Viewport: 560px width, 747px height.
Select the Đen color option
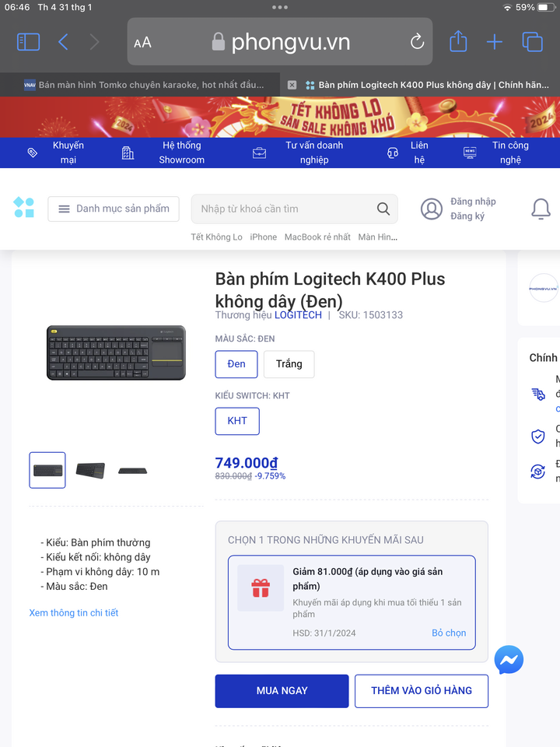pyautogui.click(x=236, y=364)
